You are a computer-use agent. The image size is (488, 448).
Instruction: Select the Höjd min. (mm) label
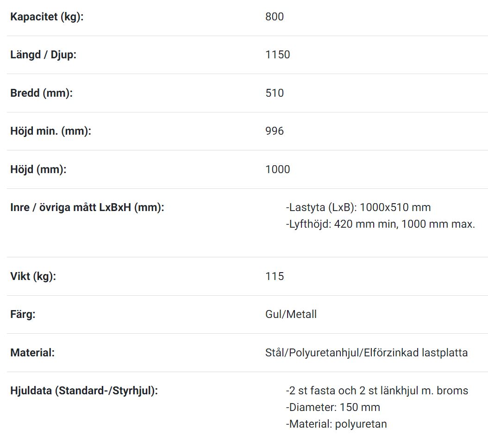pyautogui.click(x=51, y=131)
